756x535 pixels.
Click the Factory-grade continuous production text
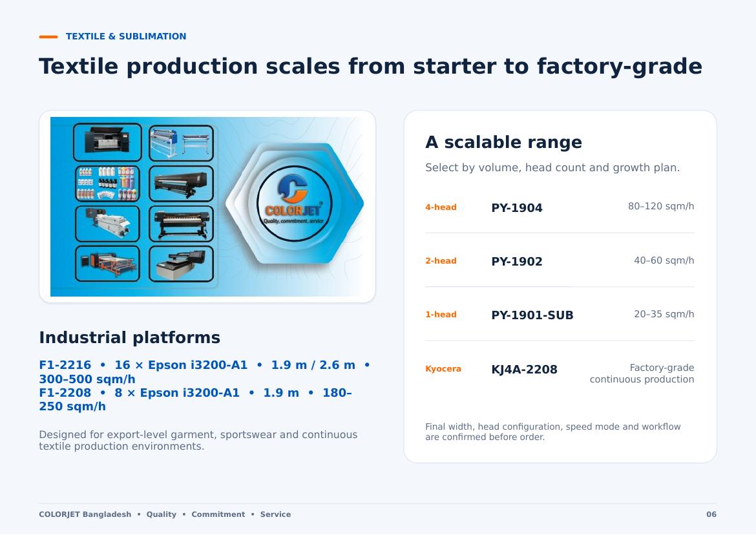[x=642, y=373]
